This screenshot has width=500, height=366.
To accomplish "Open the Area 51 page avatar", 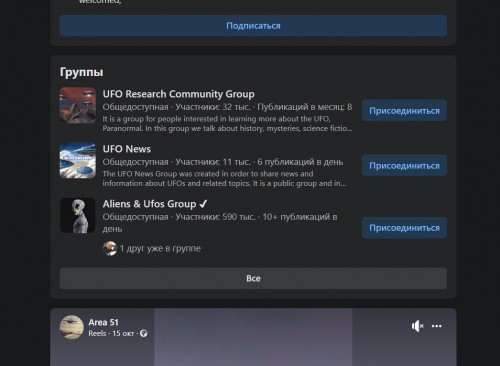I will [72, 327].
